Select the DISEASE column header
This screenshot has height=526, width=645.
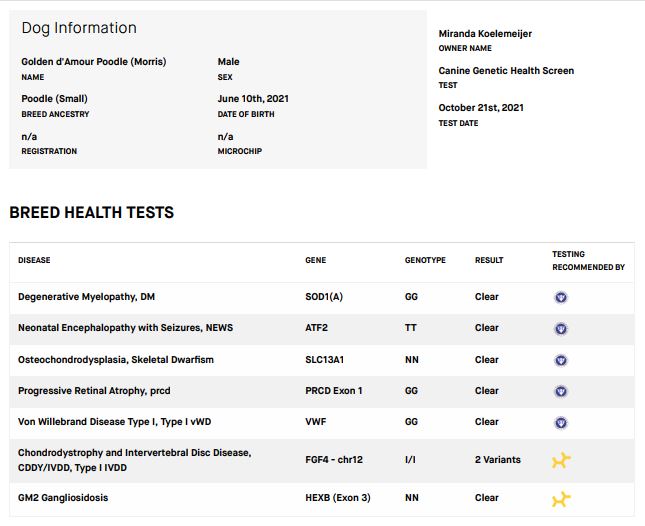click(x=34, y=261)
